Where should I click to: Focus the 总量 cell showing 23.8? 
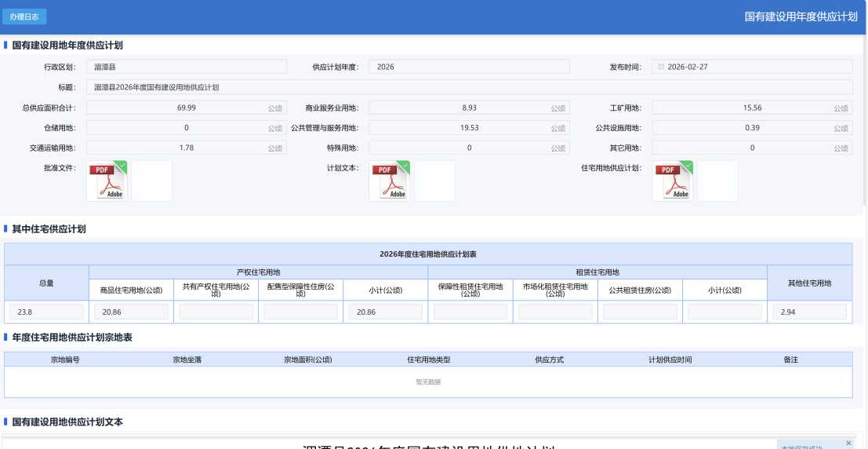(x=46, y=312)
